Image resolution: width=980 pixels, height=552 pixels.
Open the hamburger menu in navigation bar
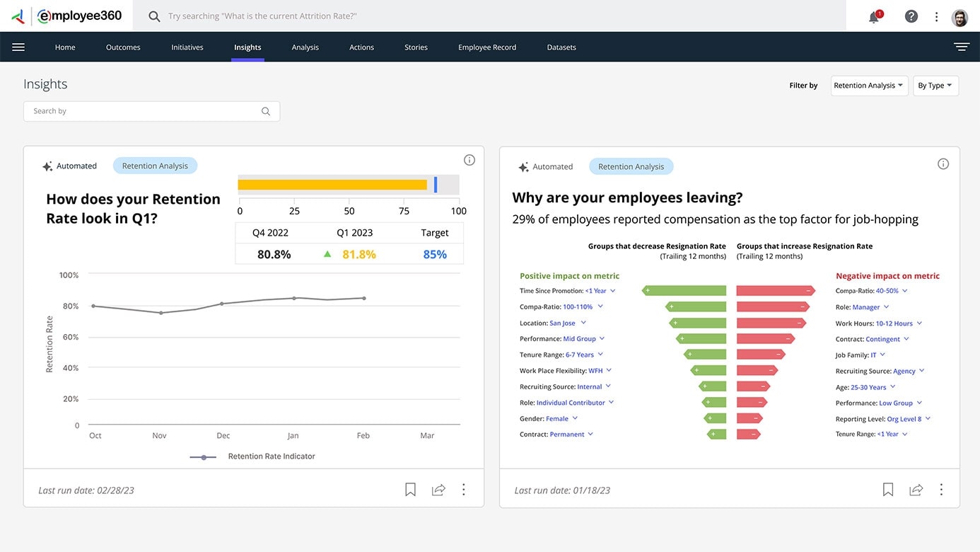tap(18, 47)
